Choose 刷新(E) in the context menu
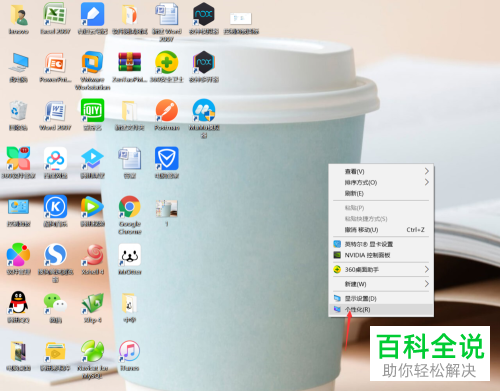 [x=381, y=193]
